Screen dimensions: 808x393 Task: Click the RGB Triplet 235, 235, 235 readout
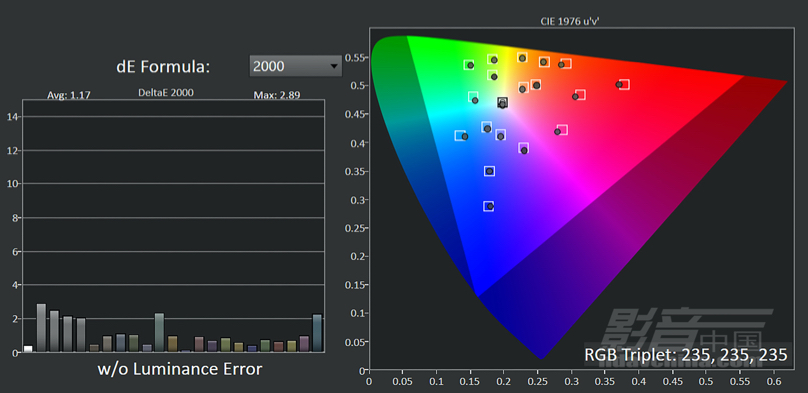point(686,355)
